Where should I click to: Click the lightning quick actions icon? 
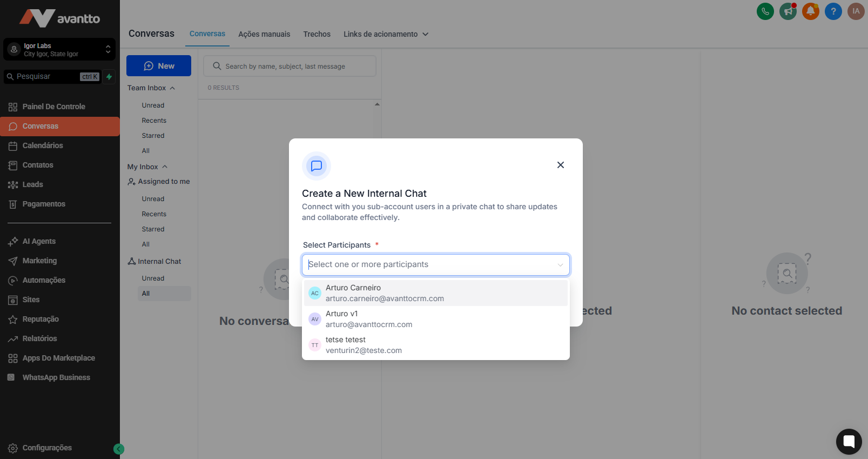coord(109,77)
